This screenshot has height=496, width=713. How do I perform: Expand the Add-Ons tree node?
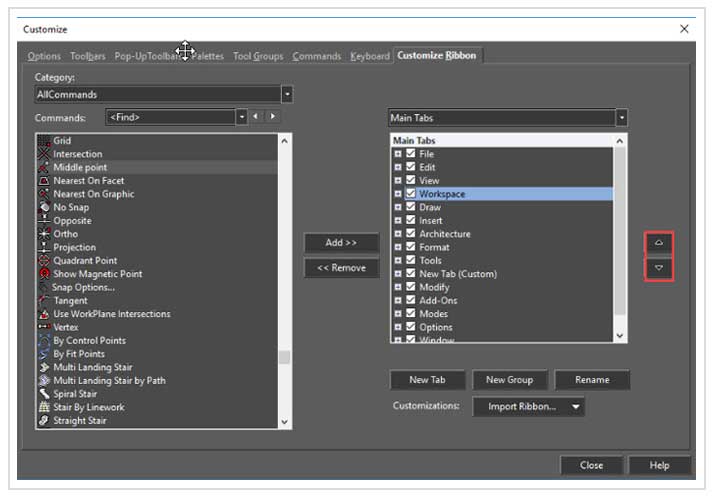398,300
